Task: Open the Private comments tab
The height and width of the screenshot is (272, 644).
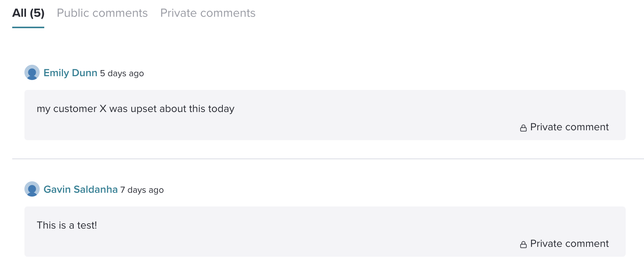Action: [x=208, y=13]
